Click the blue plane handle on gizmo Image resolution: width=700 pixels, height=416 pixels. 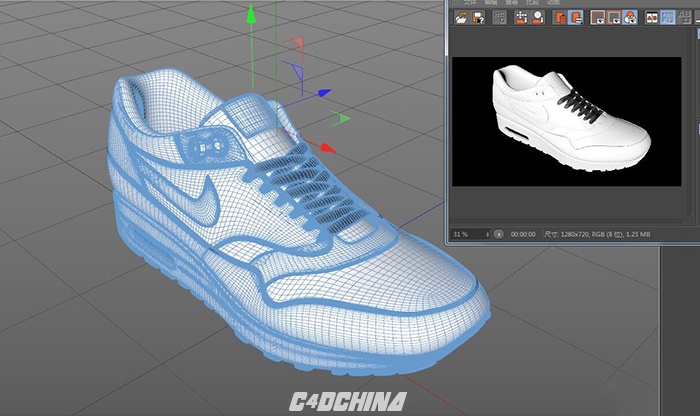coord(295,71)
